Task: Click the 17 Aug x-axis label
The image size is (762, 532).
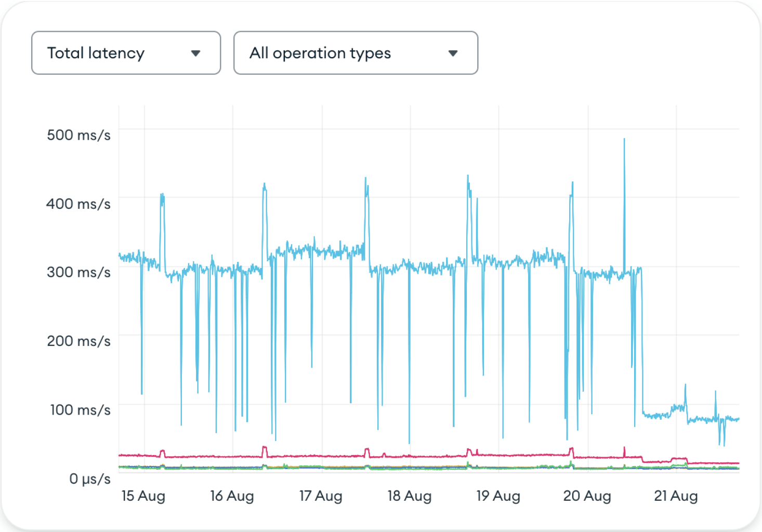Action: [321, 496]
